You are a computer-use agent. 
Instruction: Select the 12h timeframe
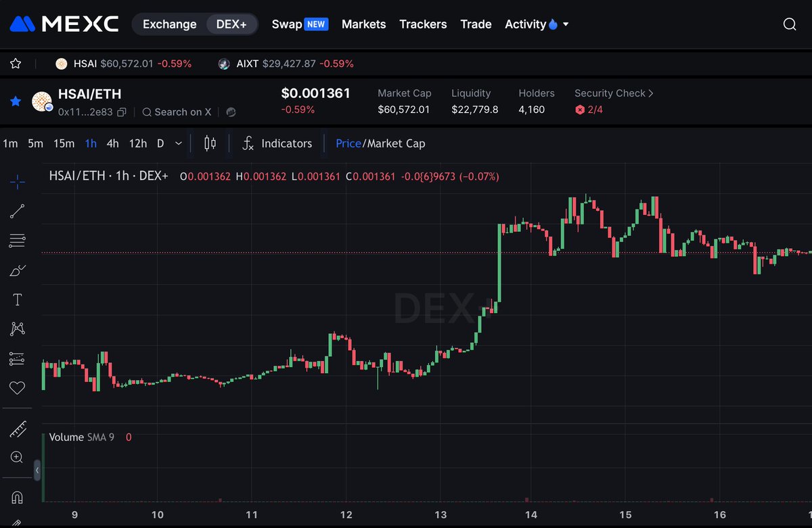pos(138,143)
